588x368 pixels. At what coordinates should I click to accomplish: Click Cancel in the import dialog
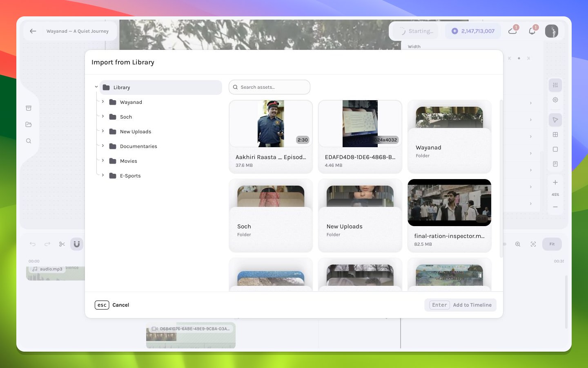pos(112,305)
